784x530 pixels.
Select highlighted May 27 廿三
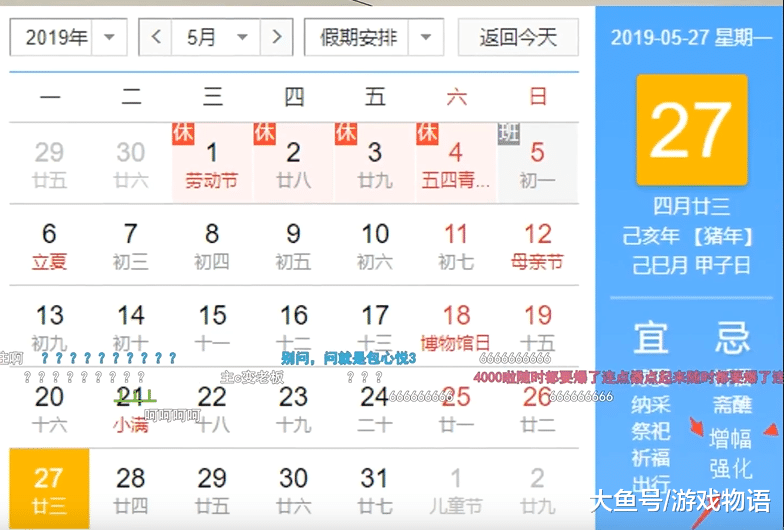50,489
